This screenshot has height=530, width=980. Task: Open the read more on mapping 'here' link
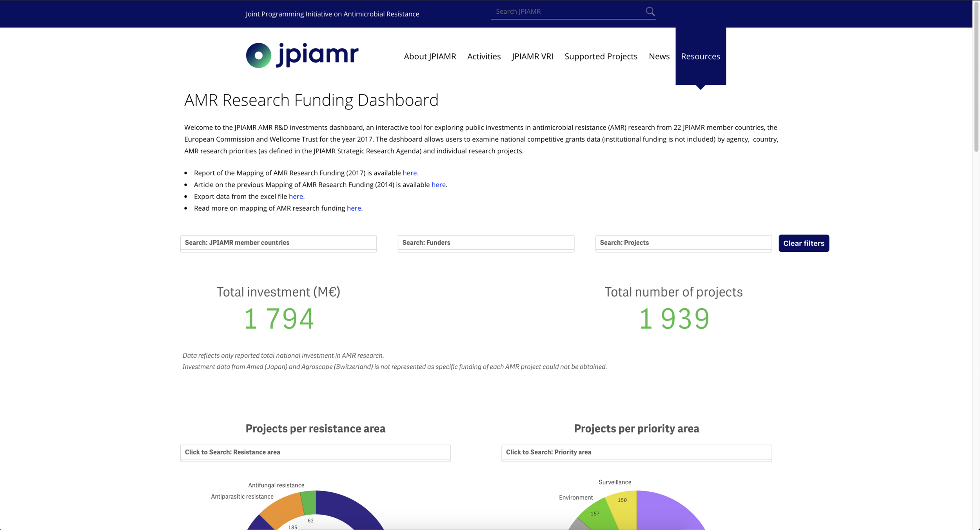tap(354, 208)
